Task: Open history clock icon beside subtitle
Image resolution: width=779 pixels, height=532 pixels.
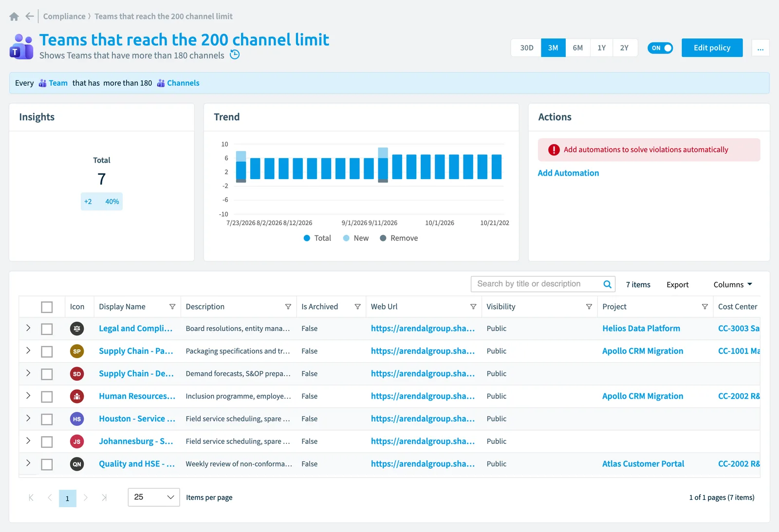Action: tap(235, 55)
